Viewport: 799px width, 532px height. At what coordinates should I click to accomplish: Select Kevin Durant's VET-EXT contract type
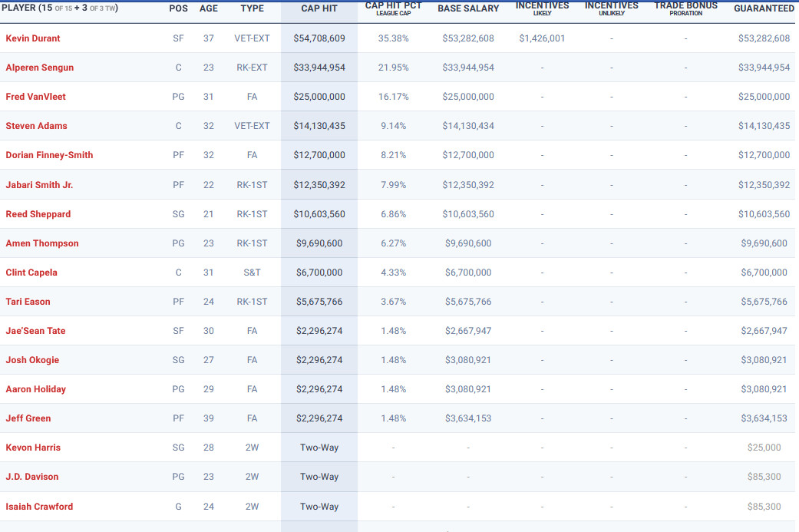(253, 38)
